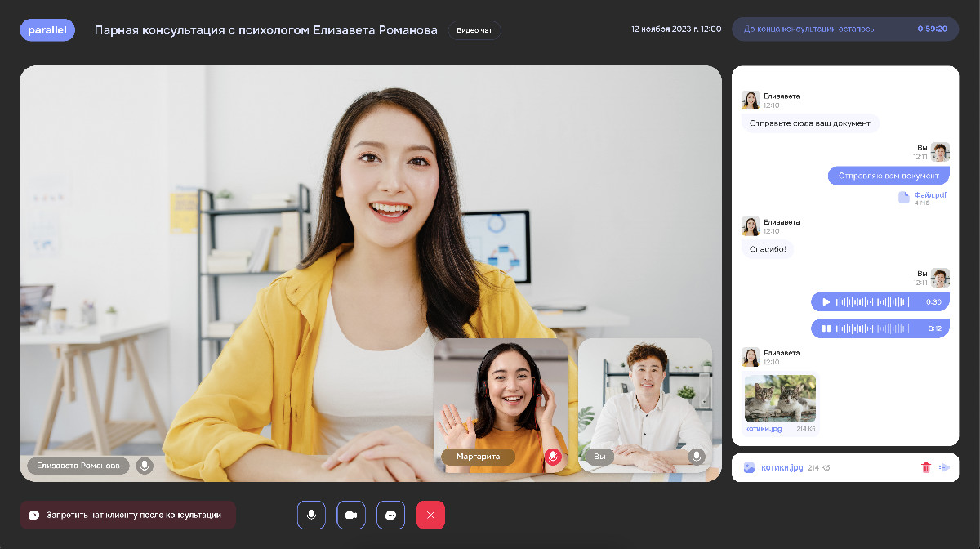Select the Видео чат tab pill
The width and height of the screenshot is (980, 549).
[474, 30]
